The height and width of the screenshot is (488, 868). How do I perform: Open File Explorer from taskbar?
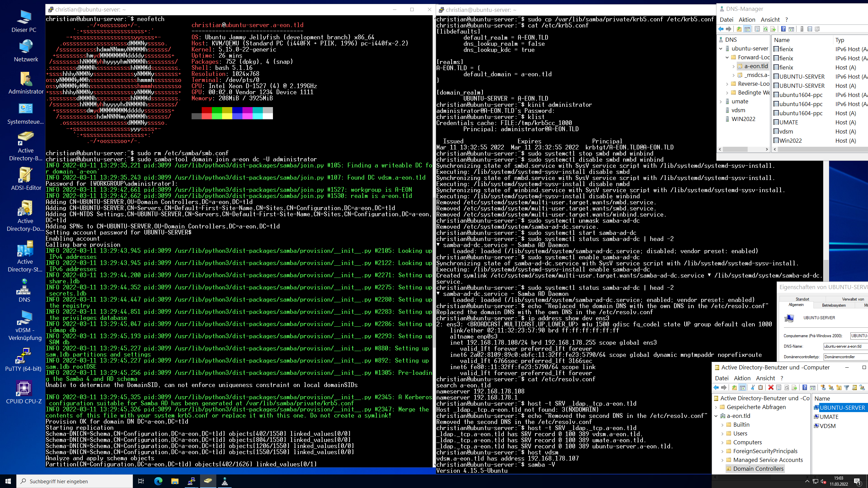pos(175,481)
